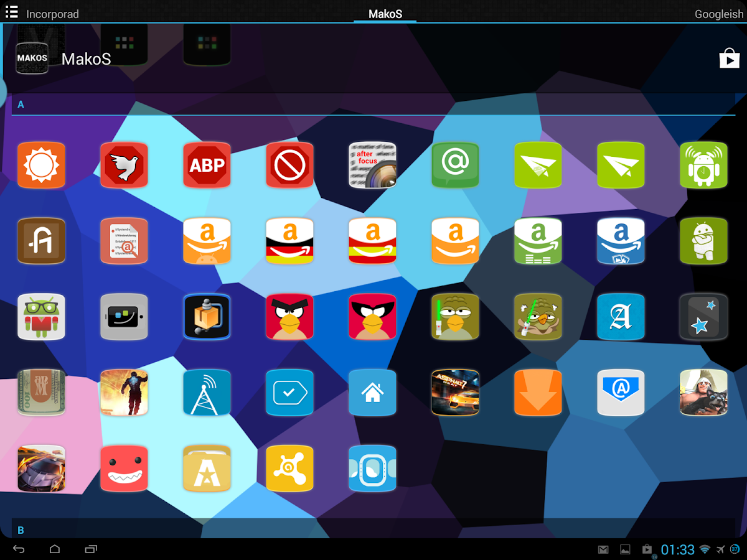Image resolution: width=747 pixels, height=560 pixels.
Task: Tap the red stop-sign dove icon
Action: (x=124, y=165)
